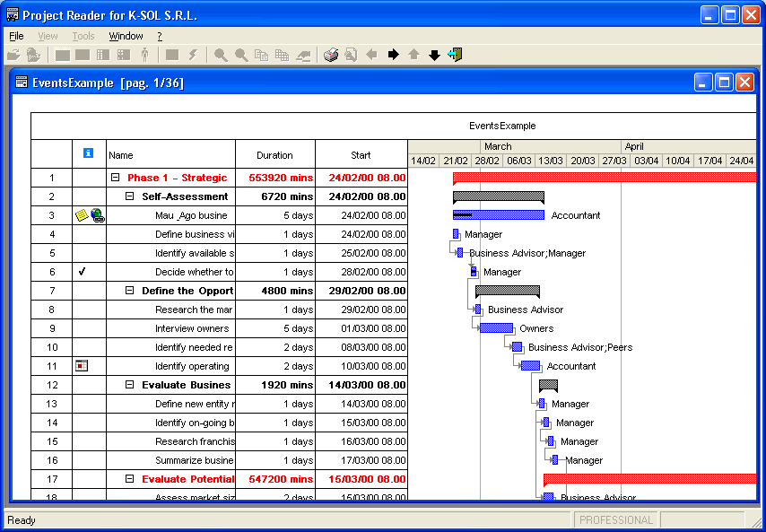
Task: Click the calendar constraint icon in row 11
Action: point(82,365)
